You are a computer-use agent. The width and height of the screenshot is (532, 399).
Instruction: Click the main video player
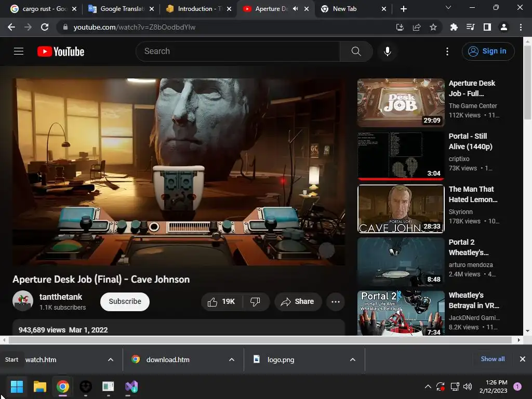[179, 172]
